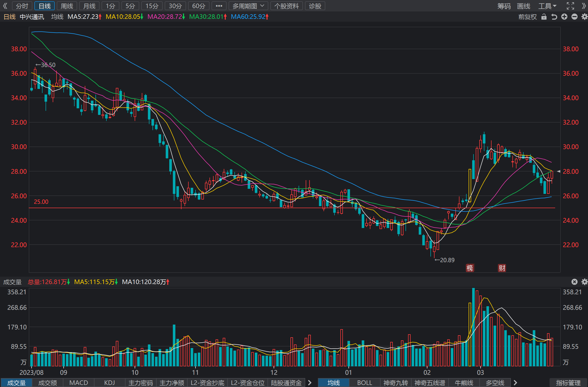Select 15分 minute period
Screen dimensions: 588x387
pos(152,6)
